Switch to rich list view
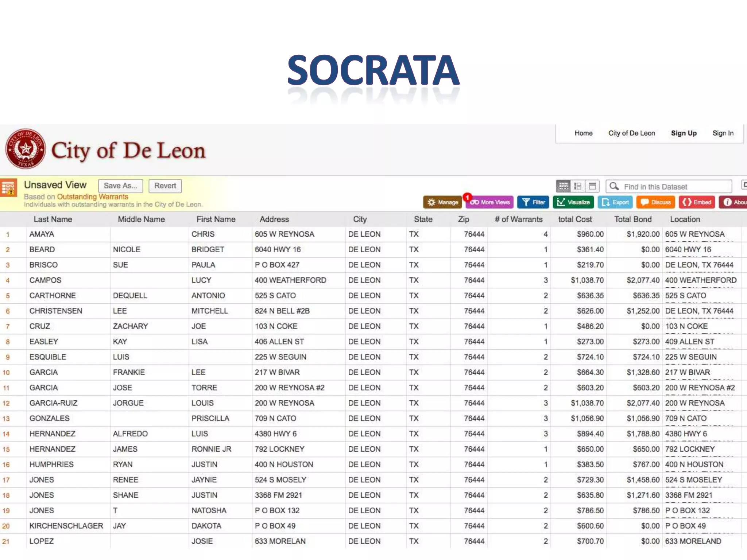 coord(578,187)
